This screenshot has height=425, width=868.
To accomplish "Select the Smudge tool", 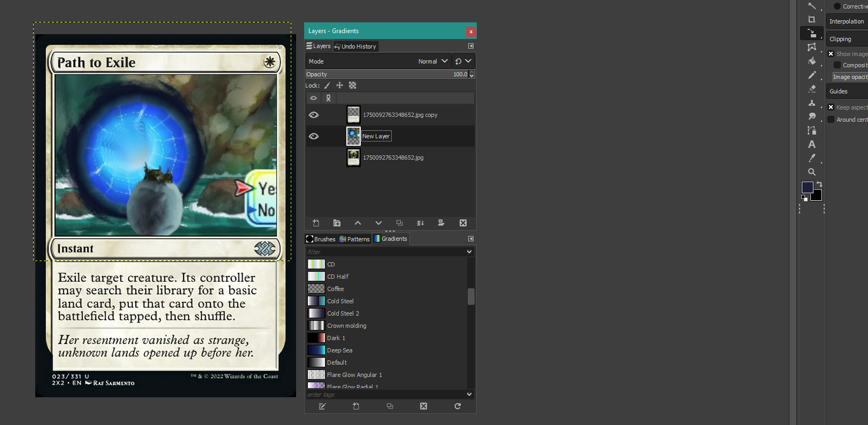I will pyautogui.click(x=811, y=116).
